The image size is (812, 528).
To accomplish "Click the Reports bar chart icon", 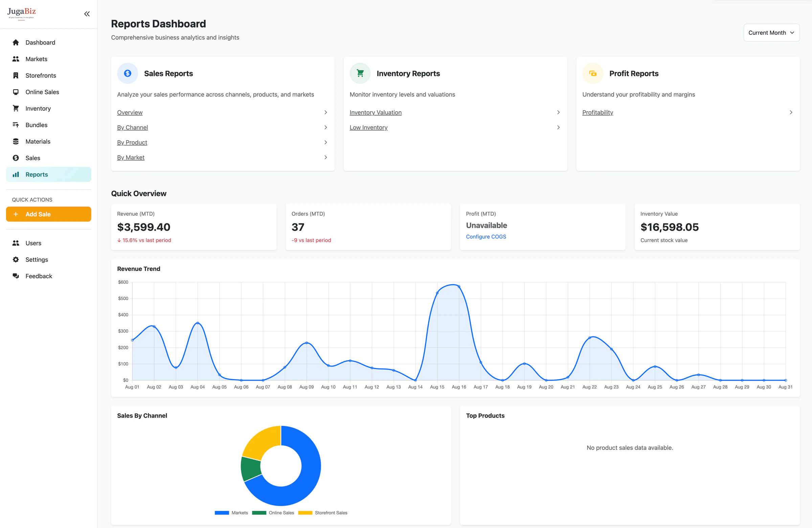I will (16, 174).
